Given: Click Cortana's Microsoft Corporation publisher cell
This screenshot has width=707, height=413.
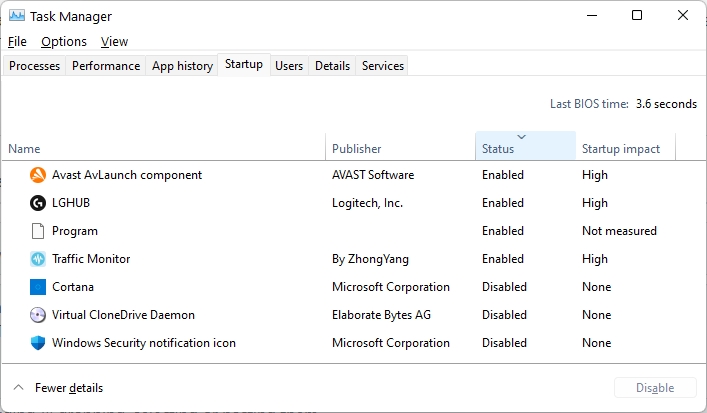Looking at the screenshot, I should coord(391,287).
